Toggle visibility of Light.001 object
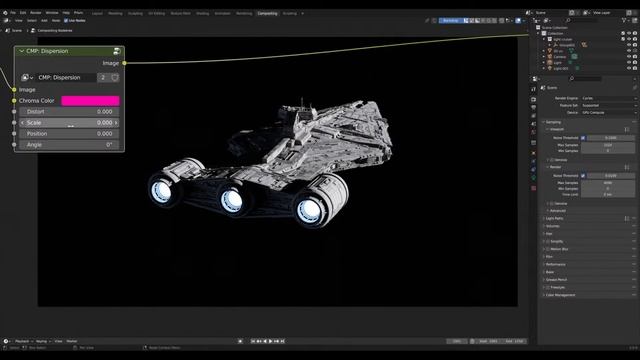The height and width of the screenshot is (360, 640). (629, 68)
